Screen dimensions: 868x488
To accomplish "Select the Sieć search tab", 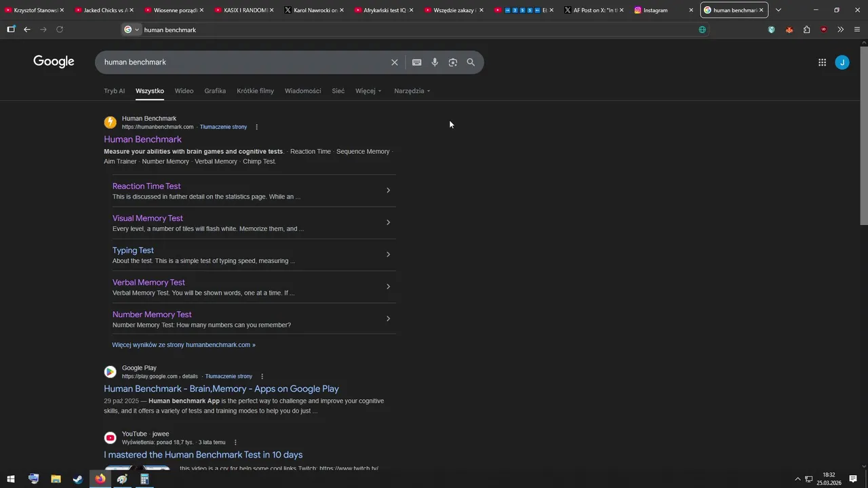I will click(338, 91).
